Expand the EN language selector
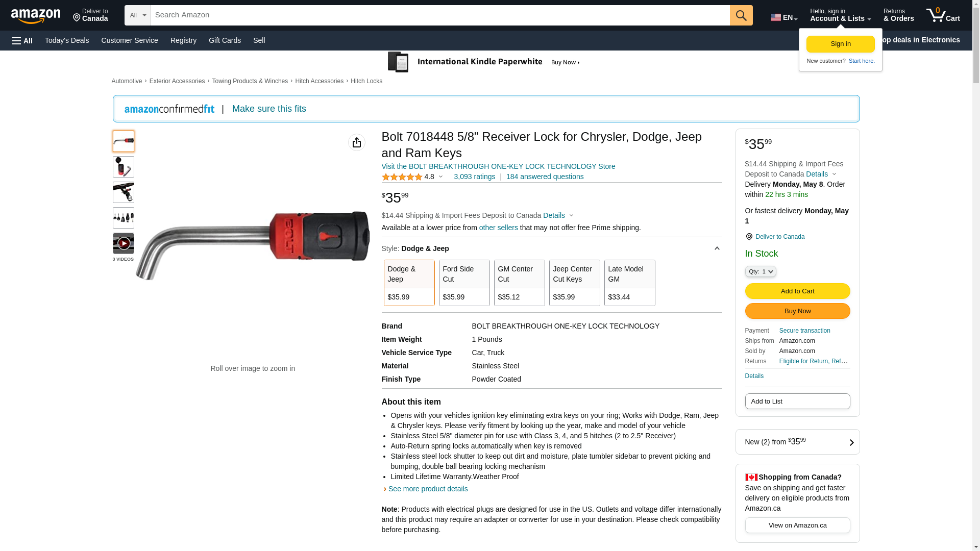The width and height of the screenshot is (980, 551). 784,17
